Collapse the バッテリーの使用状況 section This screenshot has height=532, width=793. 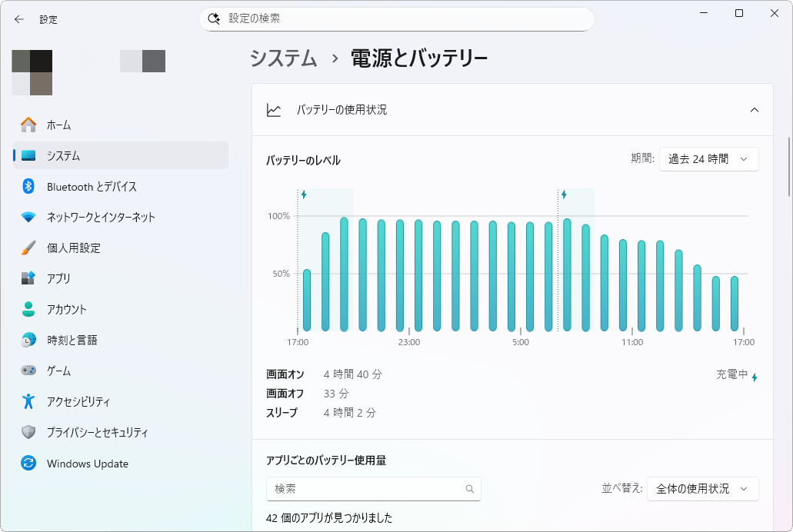(754, 110)
